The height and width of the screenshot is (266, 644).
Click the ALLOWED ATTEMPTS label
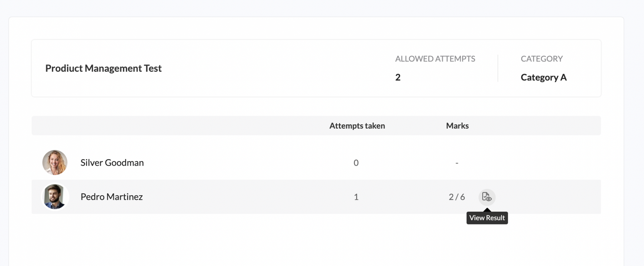pyautogui.click(x=435, y=59)
